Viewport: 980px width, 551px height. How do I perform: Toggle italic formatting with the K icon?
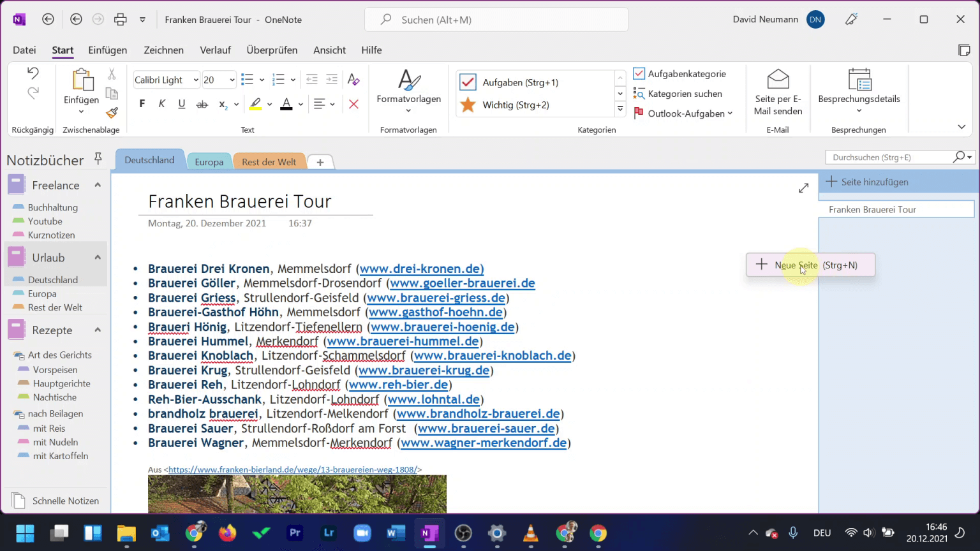(162, 103)
